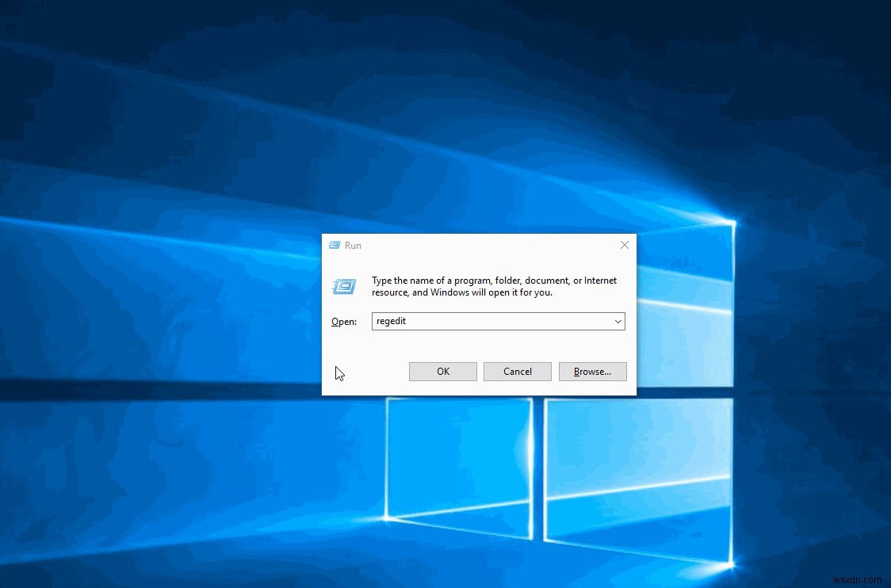This screenshot has width=891, height=588.
Task: Close the Run dialog with the X
Action: (x=624, y=245)
